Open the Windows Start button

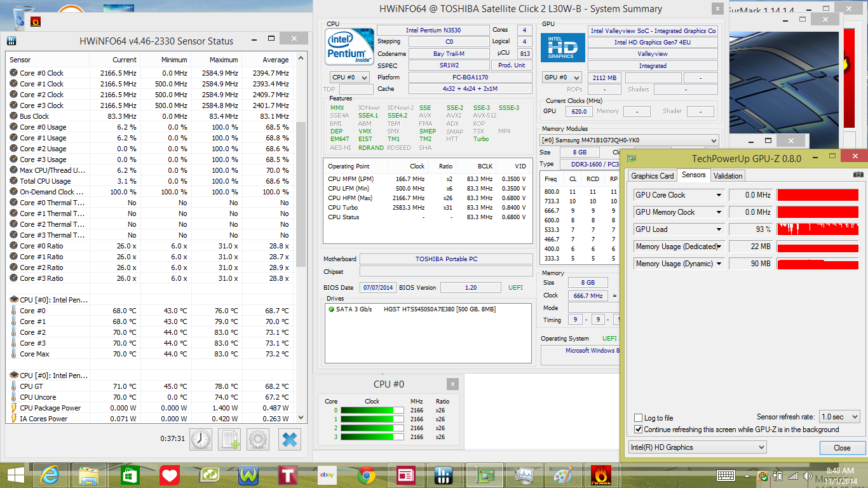click(x=16, y=475)
